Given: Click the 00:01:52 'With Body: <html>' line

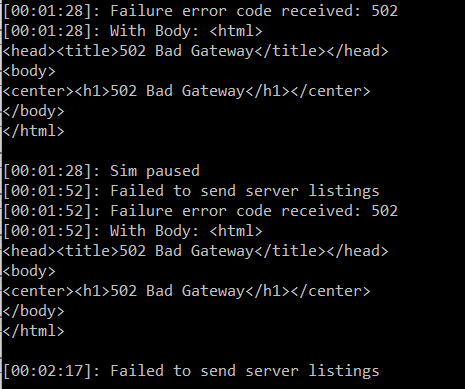Looking at the screenshot, I should pyautogui.click(x=133, y=231).
